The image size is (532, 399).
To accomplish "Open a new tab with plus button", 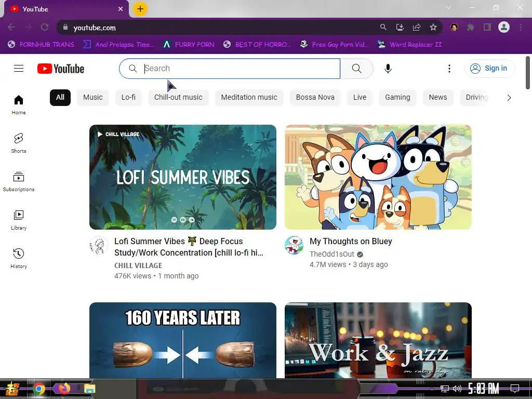I will (140, 9).
